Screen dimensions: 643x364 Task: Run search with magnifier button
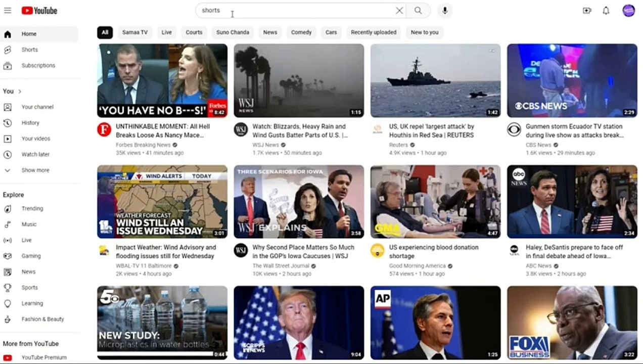(x=418, y=10)
